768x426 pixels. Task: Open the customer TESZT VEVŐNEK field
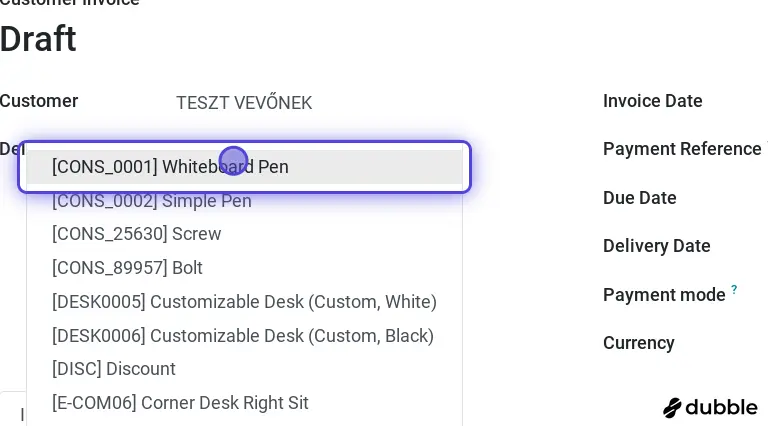tap(244, 103)
